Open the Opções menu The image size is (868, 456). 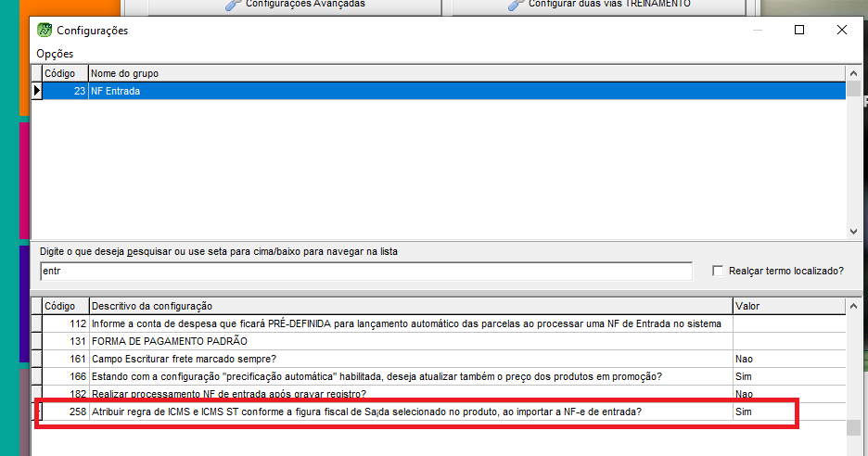point(55,54)
